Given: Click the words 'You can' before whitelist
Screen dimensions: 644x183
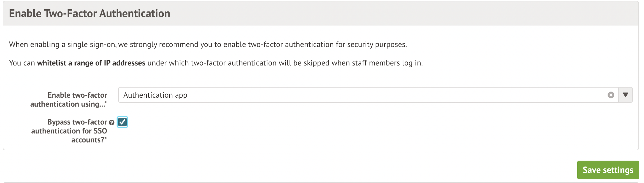Looking at the screenshot, I should [22, 63].
